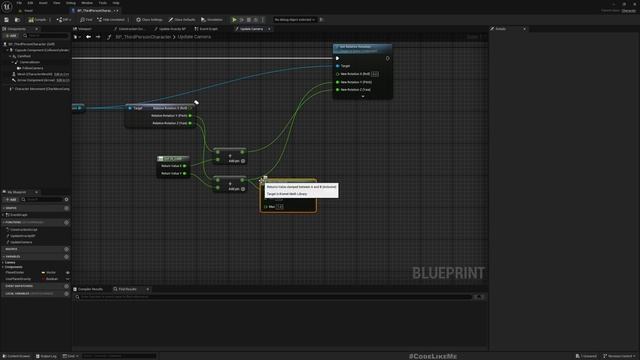This screenshot has height=360, width=640.
Task: Expand the Components variable category
Action: click(x=3, y=267)
